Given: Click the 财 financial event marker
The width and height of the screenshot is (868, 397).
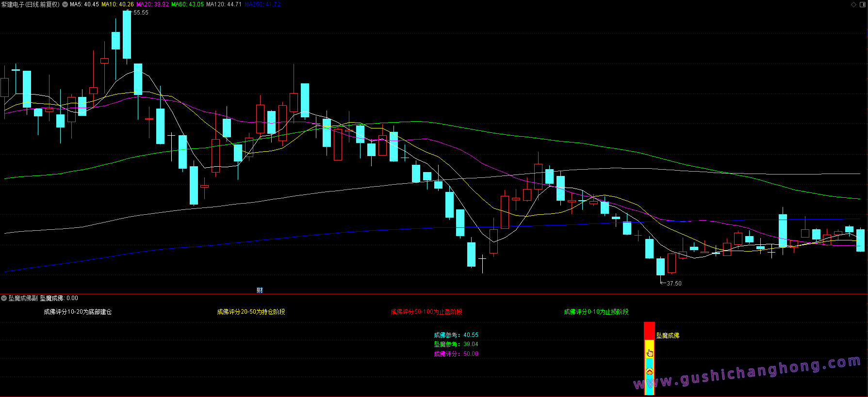Looking at the screenshot, I should [x=260, y=290].
